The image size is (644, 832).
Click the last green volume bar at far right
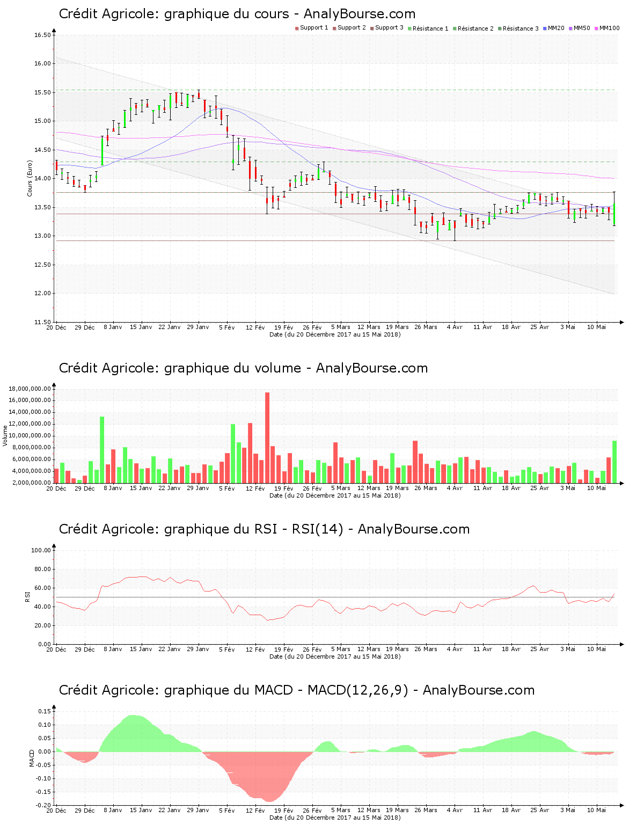614,462
